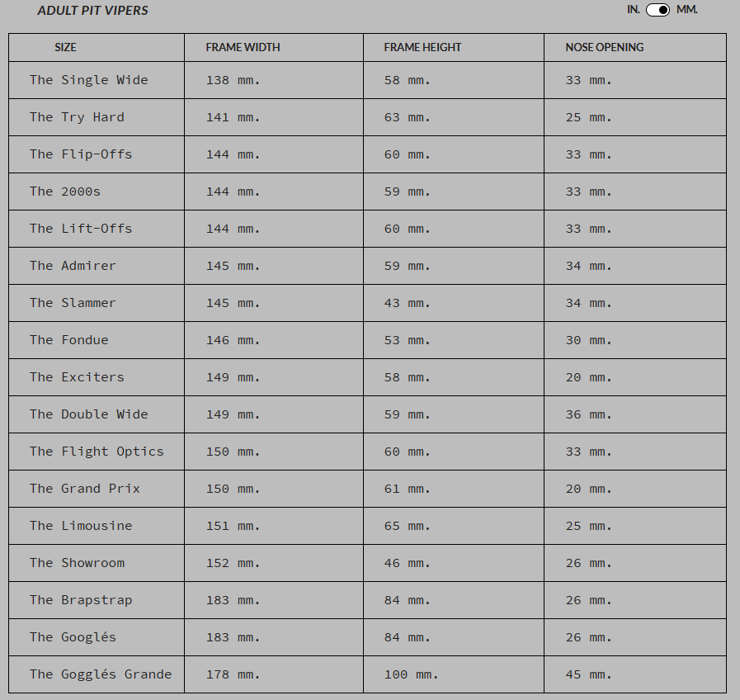
Task: Click the SIZE column header
Action: click(66, 47)
